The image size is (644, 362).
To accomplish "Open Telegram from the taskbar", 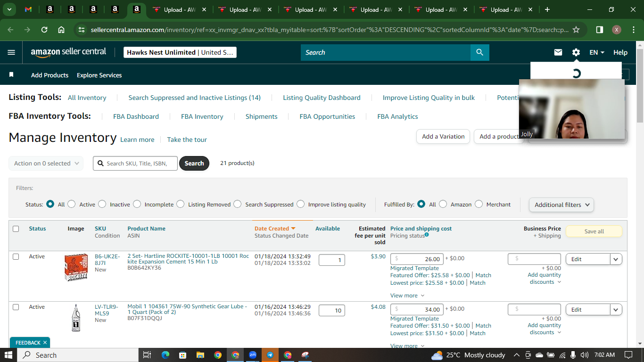I will (270, 355).
